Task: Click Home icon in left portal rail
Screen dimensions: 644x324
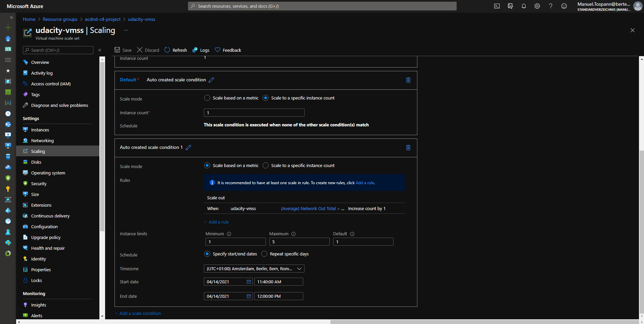Action: click(8, 38)
